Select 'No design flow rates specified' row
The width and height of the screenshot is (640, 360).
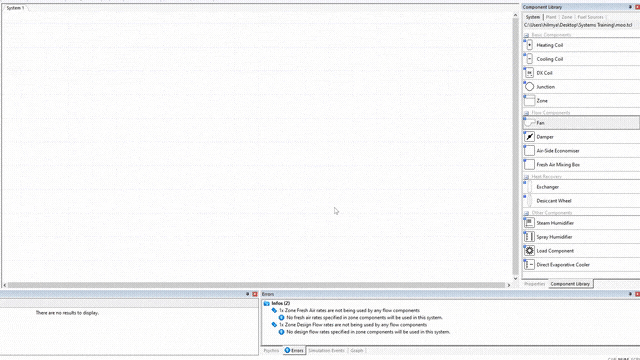coord(368,332)
